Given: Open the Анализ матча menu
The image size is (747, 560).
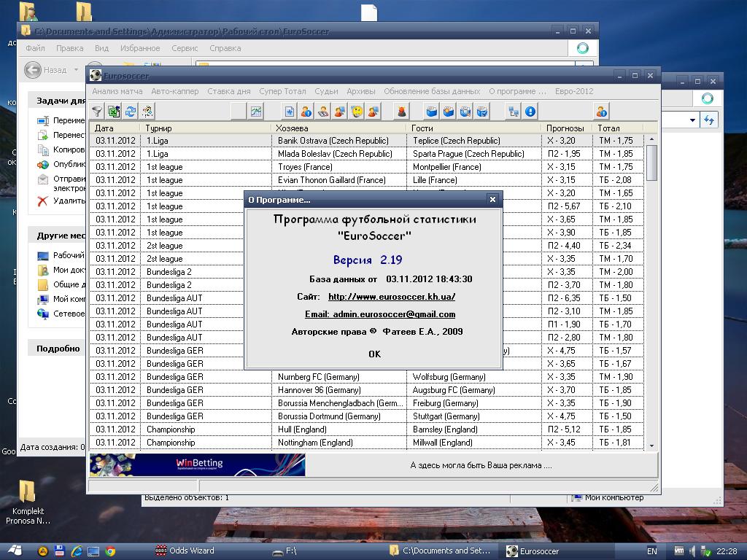Looking at the screenshot, I should [x=117, y=91].
